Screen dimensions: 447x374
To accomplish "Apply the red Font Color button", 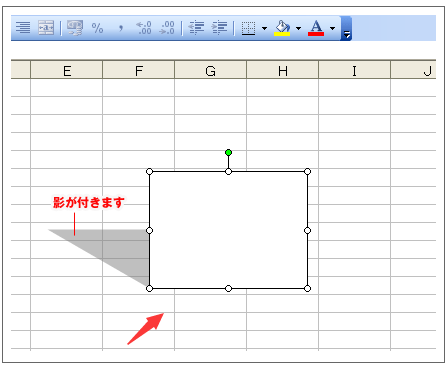I will point(316,28).
